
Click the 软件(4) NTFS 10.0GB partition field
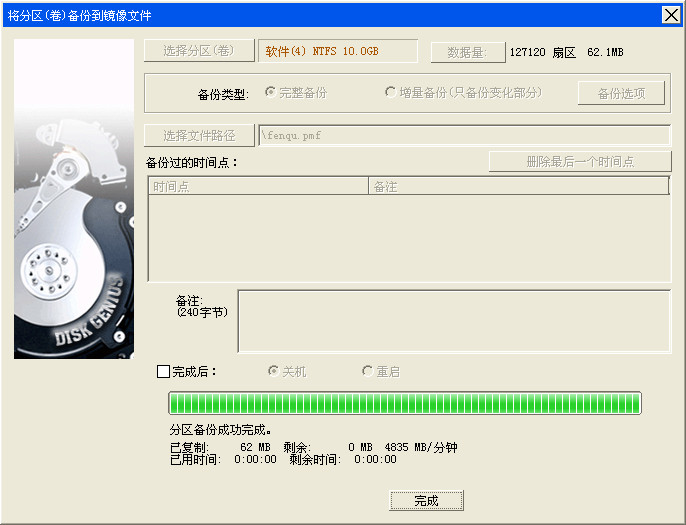tap(338, 51)
